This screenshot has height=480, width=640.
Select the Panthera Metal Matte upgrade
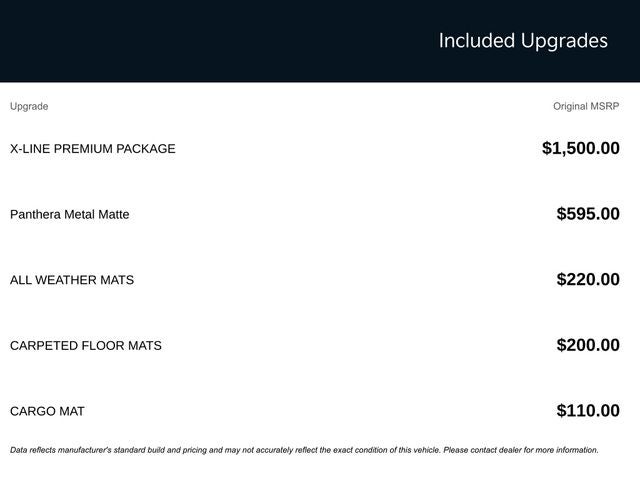point(69,214)
